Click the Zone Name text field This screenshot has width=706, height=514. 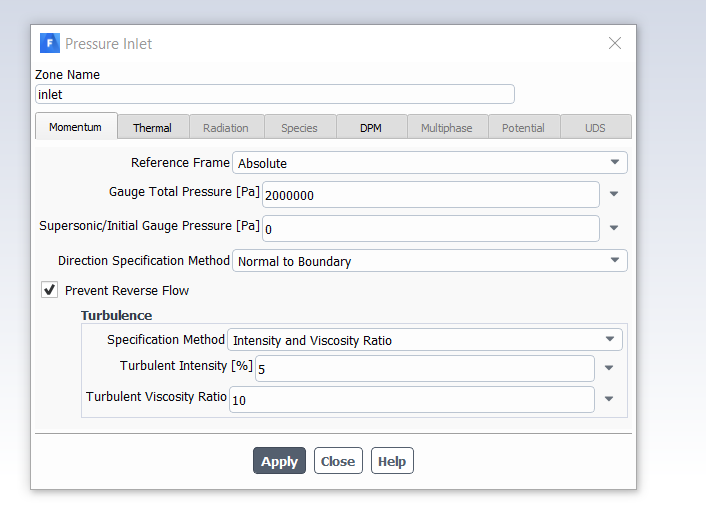pyautogui.click(x=274, y=95)
